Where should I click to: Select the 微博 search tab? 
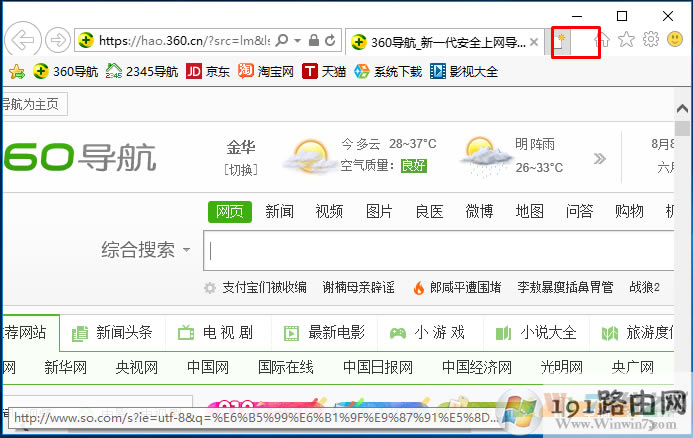[479, 211]
